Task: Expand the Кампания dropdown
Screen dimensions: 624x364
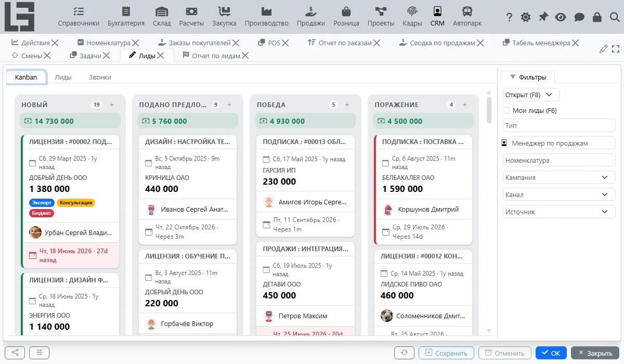Action: tap(559, 177)
